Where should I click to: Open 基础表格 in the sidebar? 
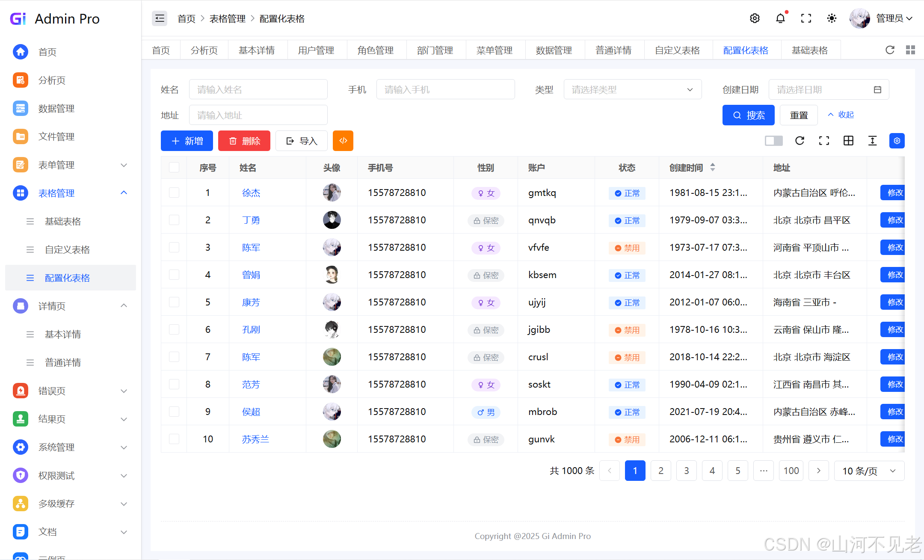tap(63, 221)
